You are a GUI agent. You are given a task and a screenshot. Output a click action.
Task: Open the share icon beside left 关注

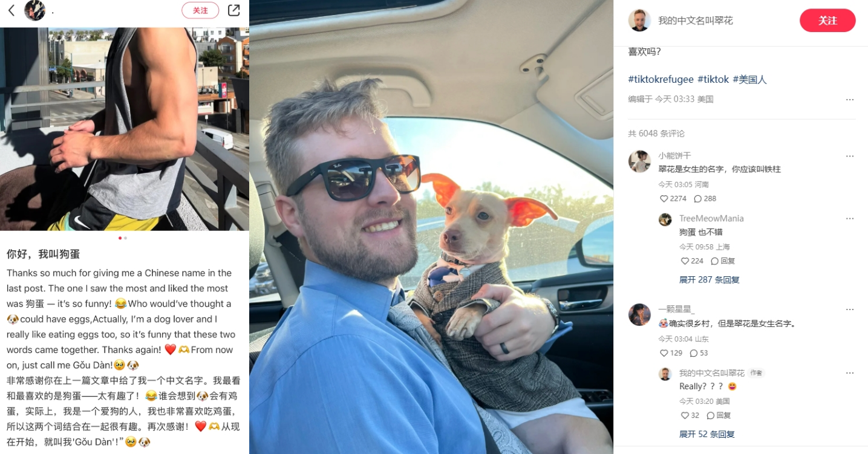[233, 10]
